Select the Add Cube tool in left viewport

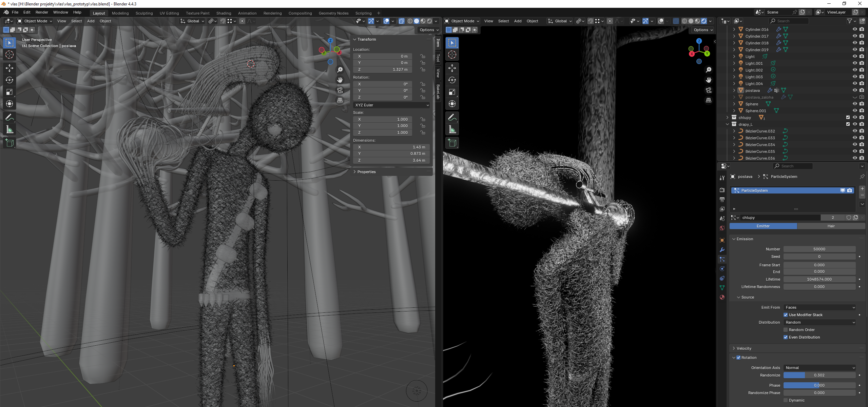9,143
